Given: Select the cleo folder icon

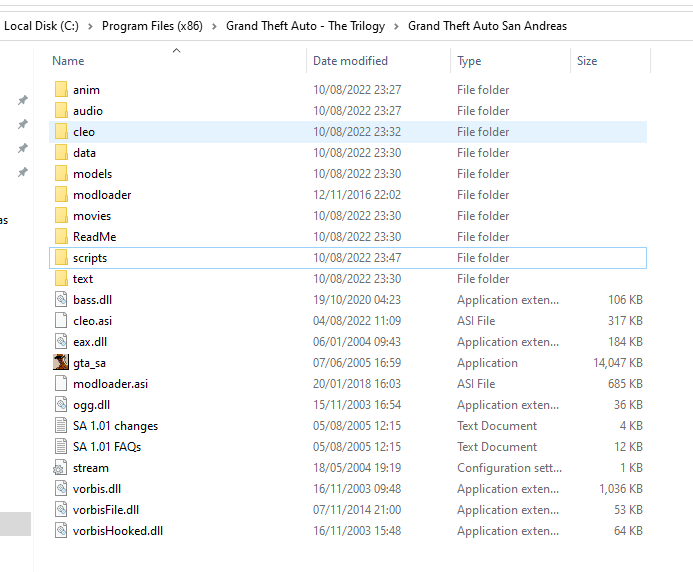Looking at the screenshot, I should (61, 132).
